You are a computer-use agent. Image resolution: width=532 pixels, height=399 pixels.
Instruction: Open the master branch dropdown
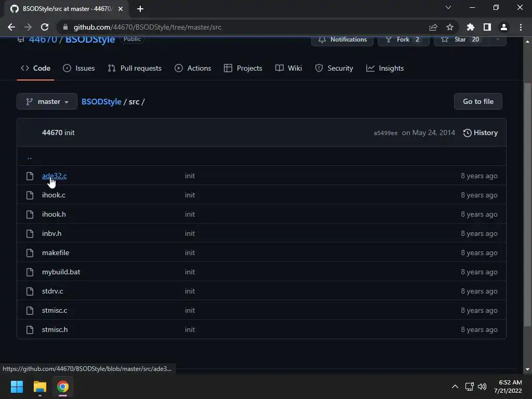coord(47,101)
